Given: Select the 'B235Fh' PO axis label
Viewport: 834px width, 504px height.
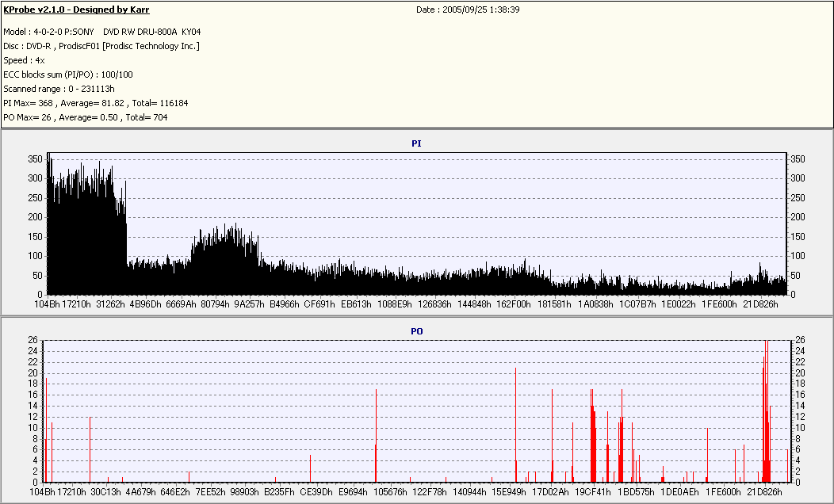Looking at the screenshot, I should [x=279, y=492].
